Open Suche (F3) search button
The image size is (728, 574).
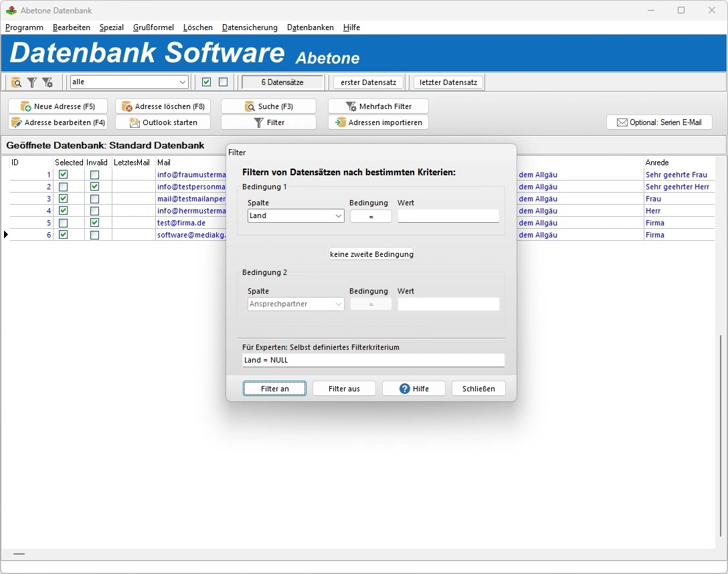tap(268, 106)
